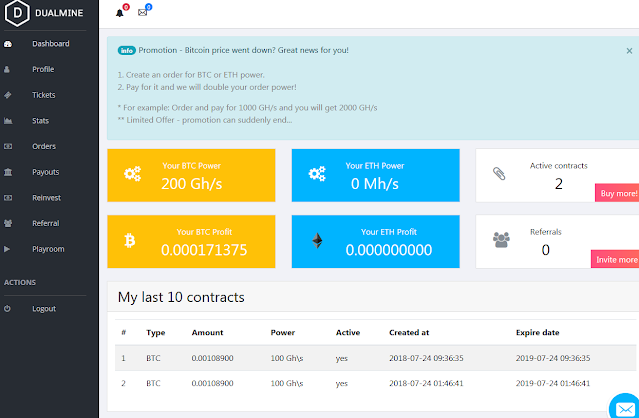Click created date 2018-07-24 01:46:41
Image resolution: width=639 pixels, height=418 pixels.
(426, 383)
